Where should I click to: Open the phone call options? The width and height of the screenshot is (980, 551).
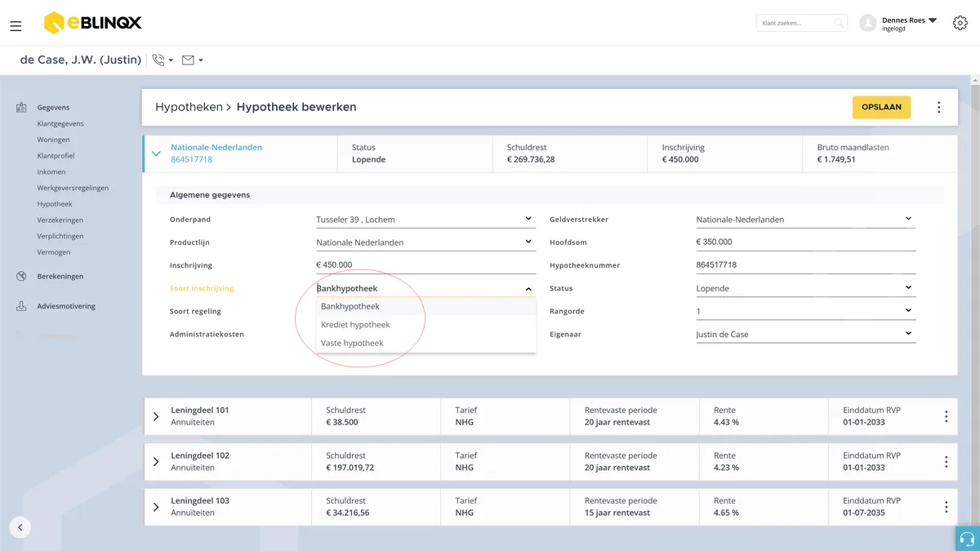pyautogui.click(x=163, y=60)
